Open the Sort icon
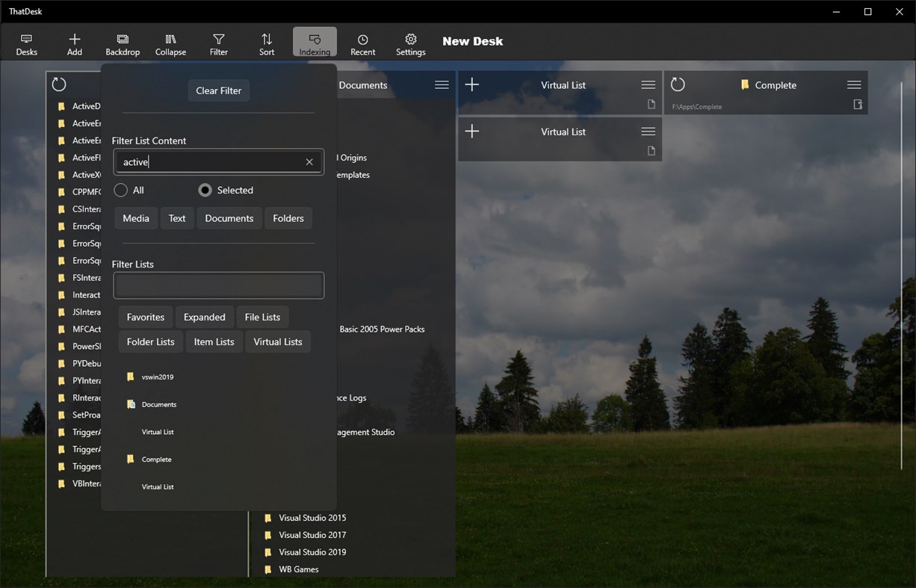916x588 pixels. click(x=267, y=42)
